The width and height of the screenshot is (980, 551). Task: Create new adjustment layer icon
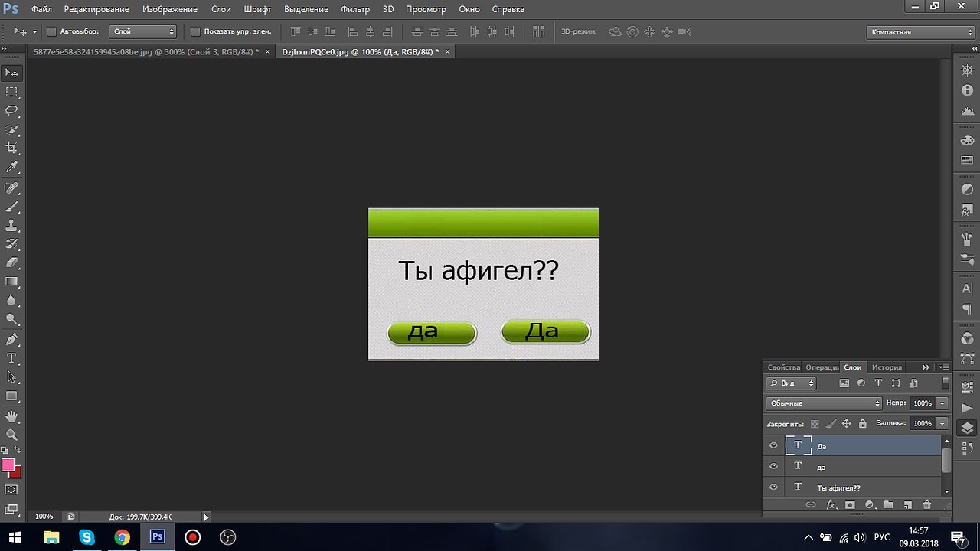870,505
